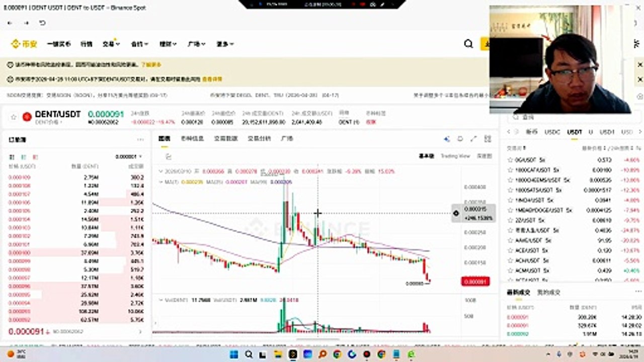Expand the 交易 navigation dropdown
This screenshot has height=362, width=644.
tap(111, 44)
